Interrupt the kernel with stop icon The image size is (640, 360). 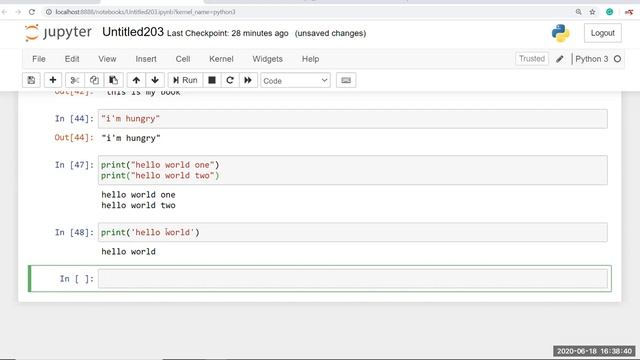212,80
